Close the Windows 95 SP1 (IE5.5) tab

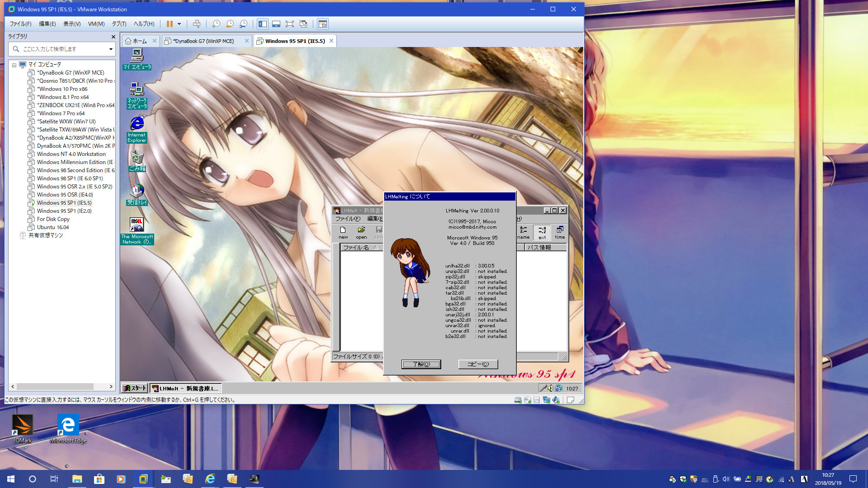pos(331,41)
